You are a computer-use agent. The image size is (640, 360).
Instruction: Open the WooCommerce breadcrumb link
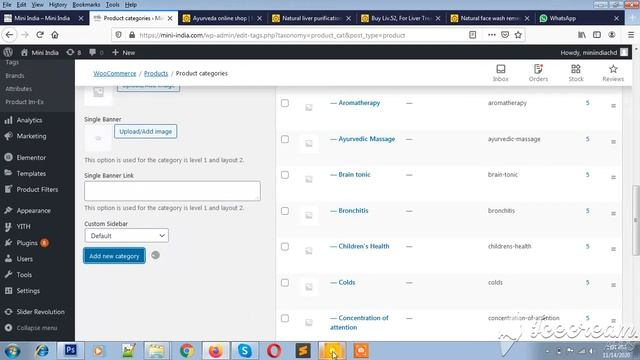[x=115, y=73]
